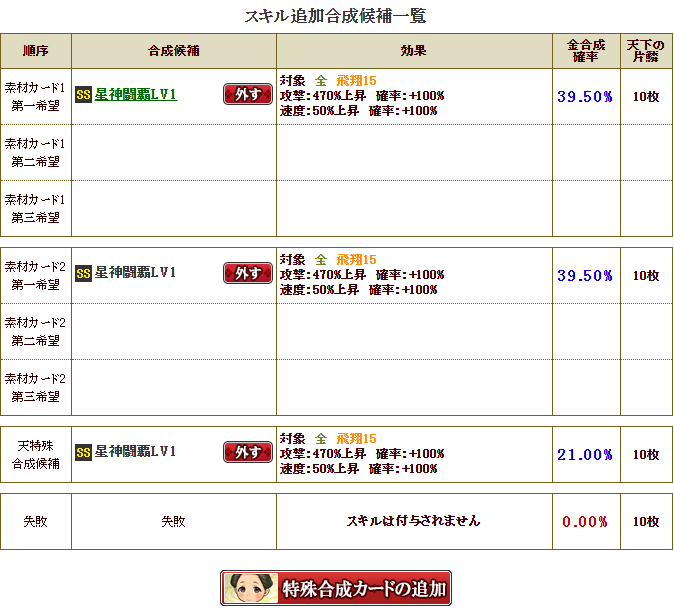
Task: Click 素材カード1 第二希望 row label
Action: (x=35, y=153)
